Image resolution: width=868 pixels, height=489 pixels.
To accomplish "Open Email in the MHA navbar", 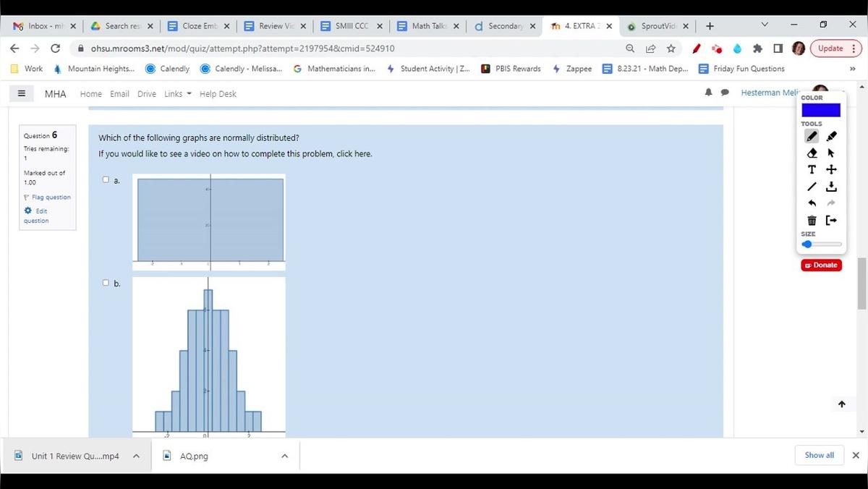I will coord(119,94).
